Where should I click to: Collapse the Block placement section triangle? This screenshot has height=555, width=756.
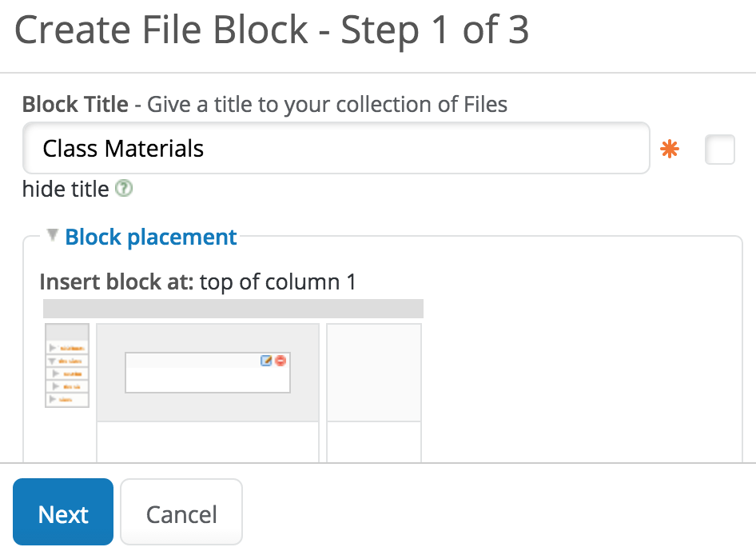(x=53, y=236)
